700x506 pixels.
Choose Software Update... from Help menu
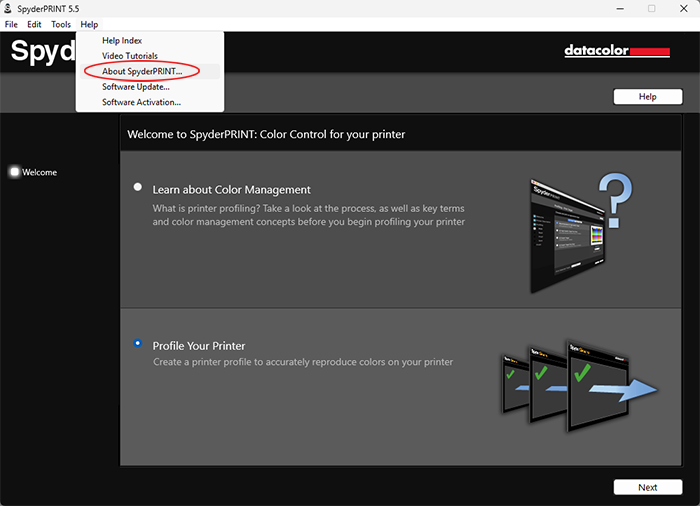tap(135, 87)
